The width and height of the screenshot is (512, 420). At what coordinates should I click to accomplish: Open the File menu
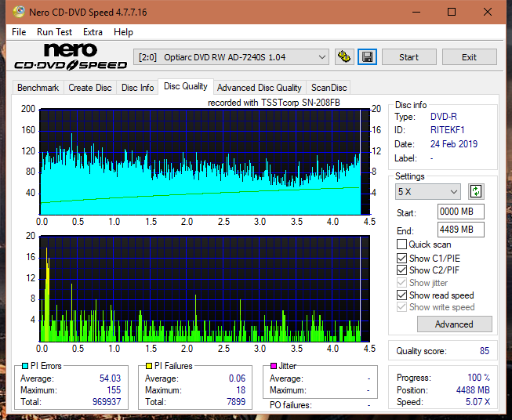tap(19, 32)
